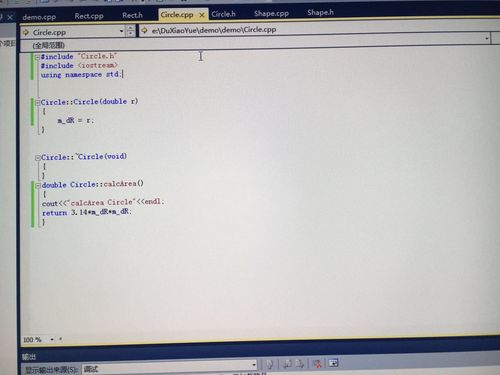Click arrow icon beside Circle.cpp file path
Screen dimensions: 500x375
[144, 31]
